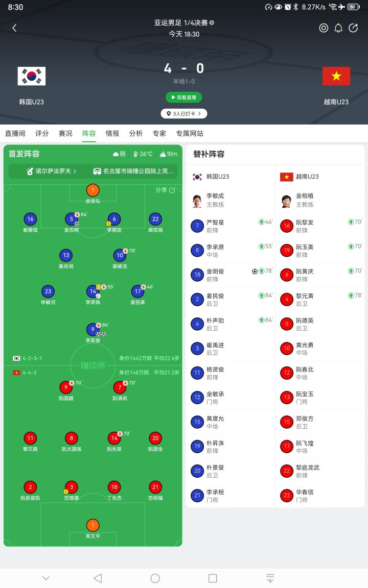Tap the South Korea flag logo
The image size is (368, 588).
[x=32, y=76]
